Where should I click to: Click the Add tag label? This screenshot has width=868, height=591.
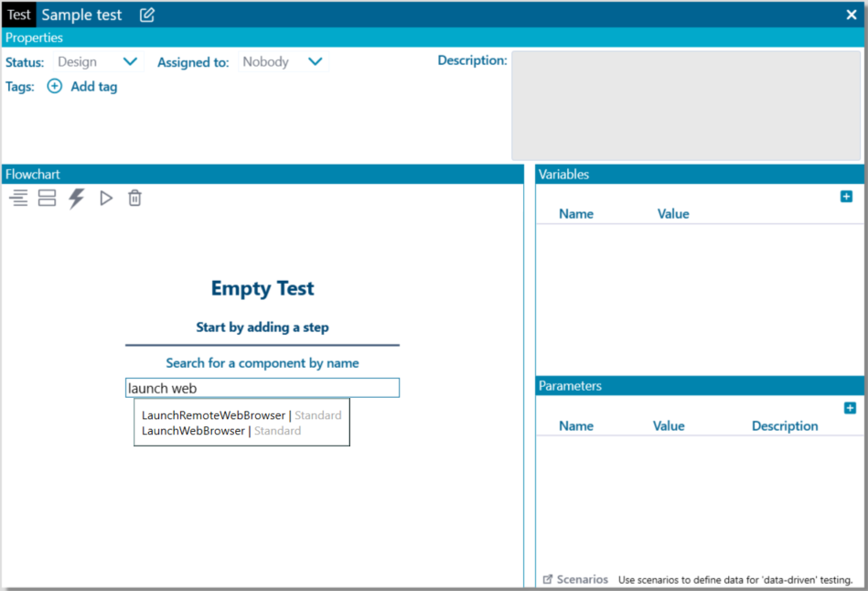pyautogui.click(x=94, y=87)
